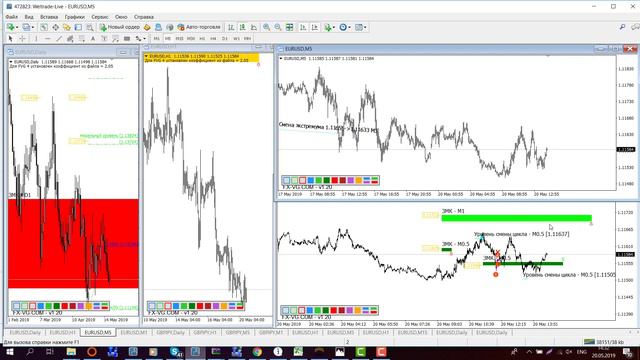Select the text label 'T' tool
The width and height of the screenshot is (640, 360).
[104, 38]
